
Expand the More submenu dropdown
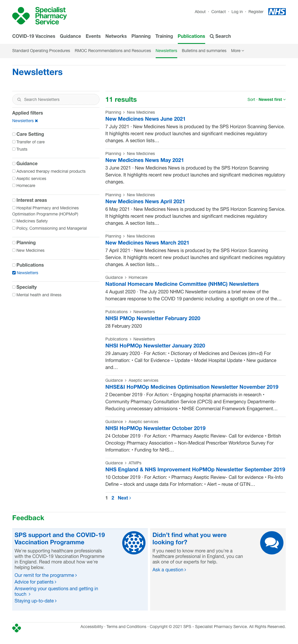(237, 51)
